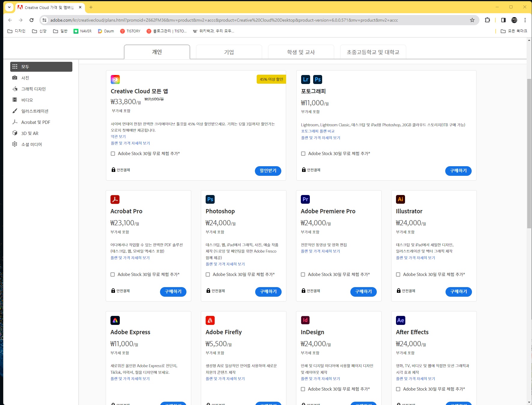The height and width of the screenshot is (405, 532).
Task: Click the scrollbar down arrow
Action: [529, 402]
